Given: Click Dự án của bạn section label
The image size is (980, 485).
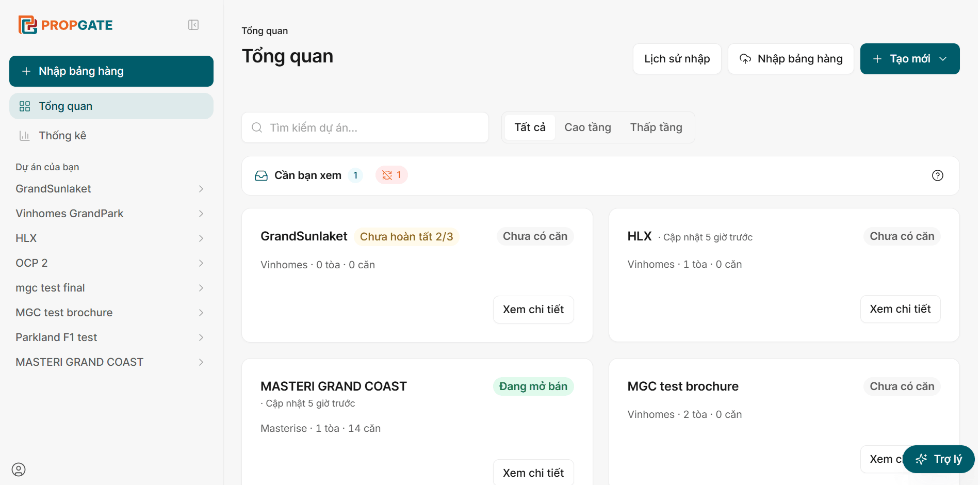Looking at the screenshot, I should (x=47, y=167).
